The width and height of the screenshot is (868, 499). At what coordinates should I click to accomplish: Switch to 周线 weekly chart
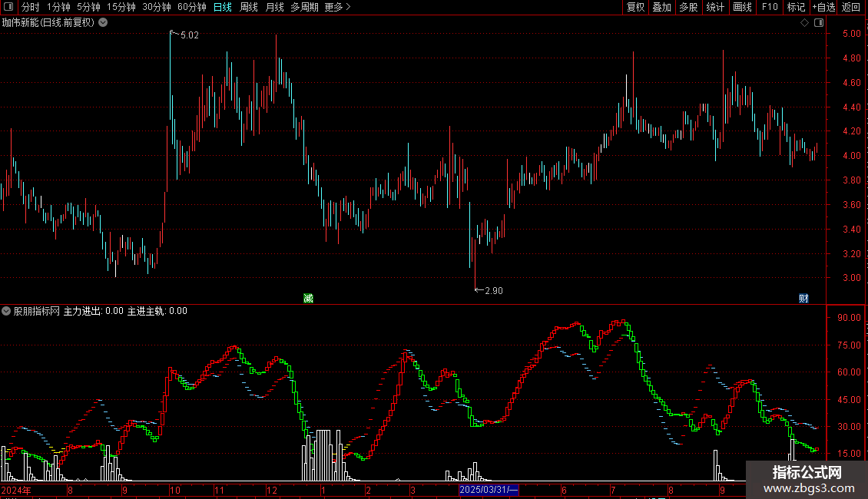coord(249,7)
